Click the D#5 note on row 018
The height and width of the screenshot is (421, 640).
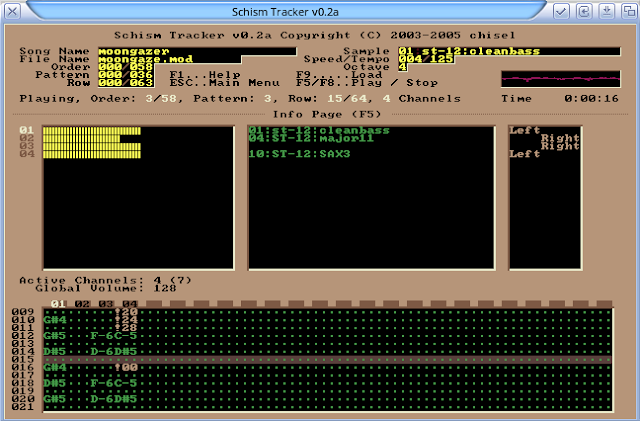point(55,383)
